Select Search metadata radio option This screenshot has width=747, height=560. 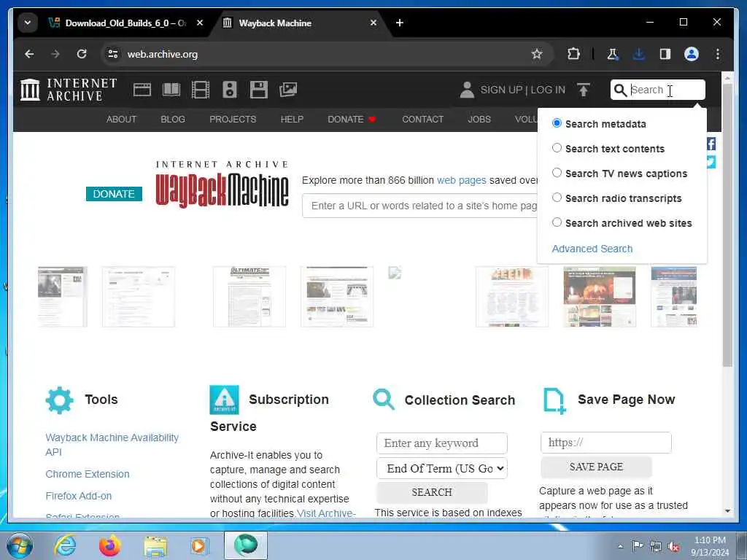click(x=557, y=123)
